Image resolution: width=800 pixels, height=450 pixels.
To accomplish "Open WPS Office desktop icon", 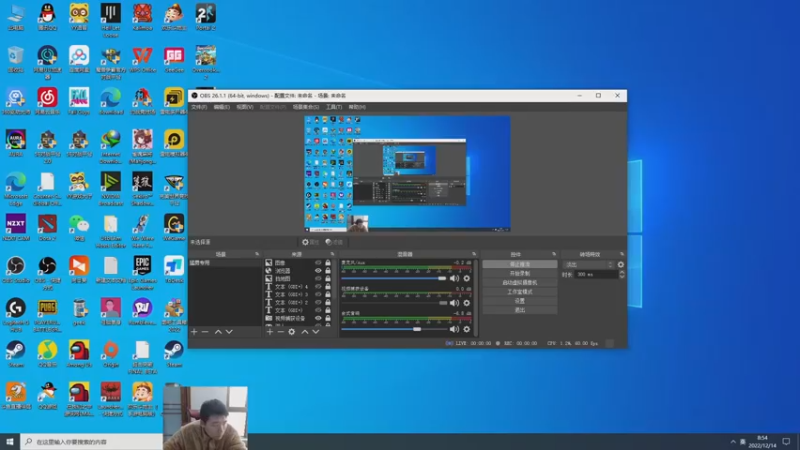I will click(142, 60).
